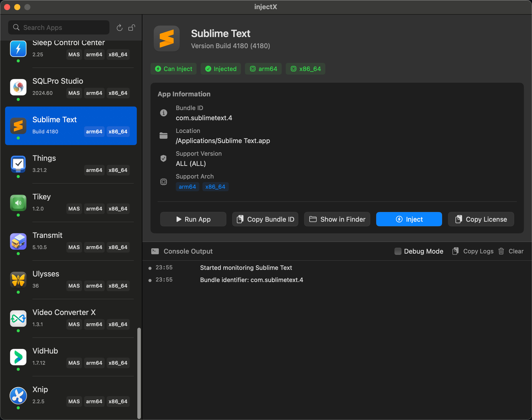Click the Injected status badge
Image resolution: width=532 pixels, height=420 pixels.
click(221, 69)
